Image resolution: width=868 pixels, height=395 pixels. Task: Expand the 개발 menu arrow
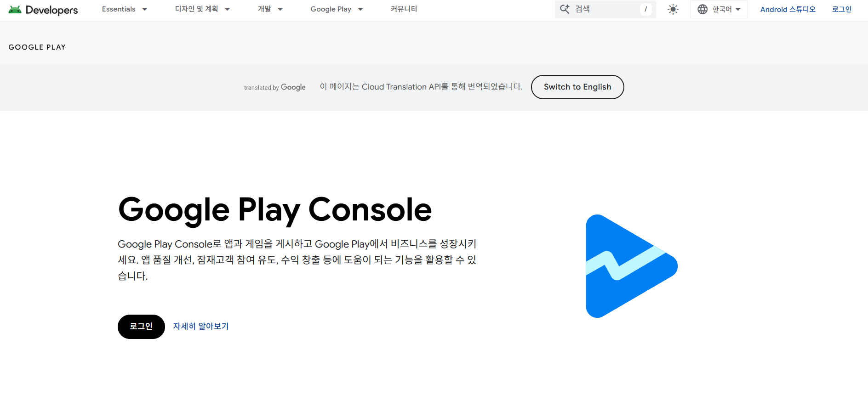(280, 9)
